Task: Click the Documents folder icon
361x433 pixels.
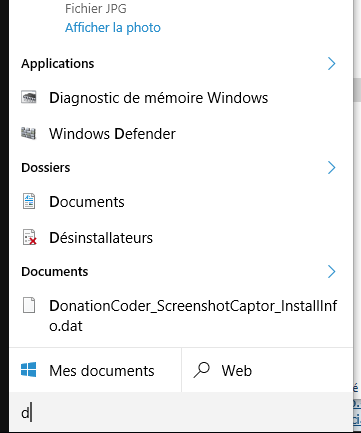Action: click(x=29, y=202)
